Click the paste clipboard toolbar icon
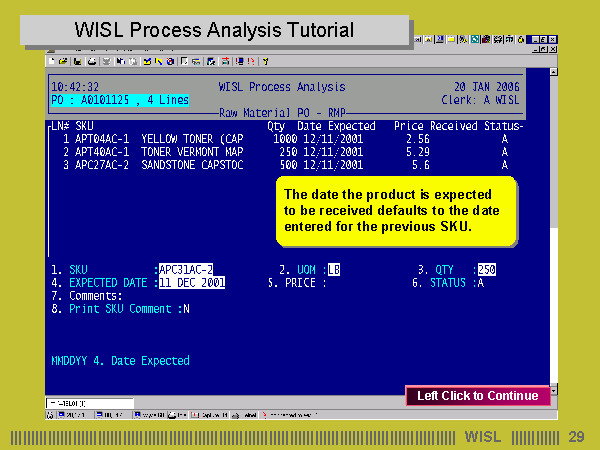 click(x=133, y=61)
